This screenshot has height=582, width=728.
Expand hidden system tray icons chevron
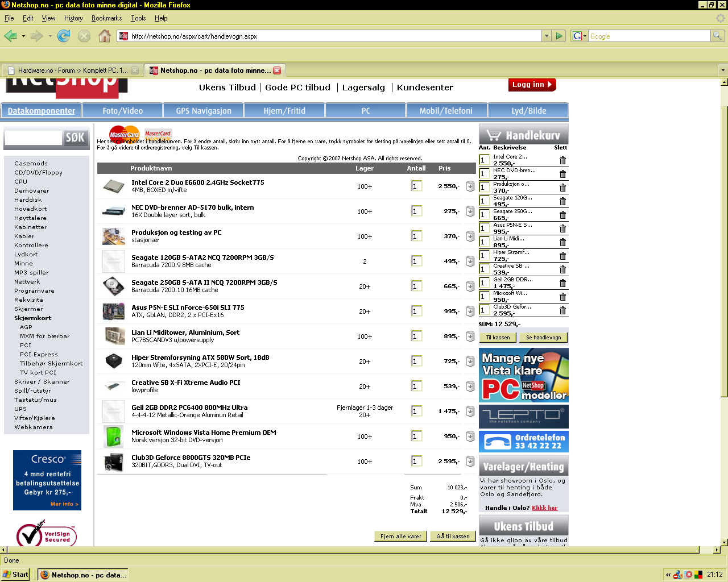click(x=668, y=575)
